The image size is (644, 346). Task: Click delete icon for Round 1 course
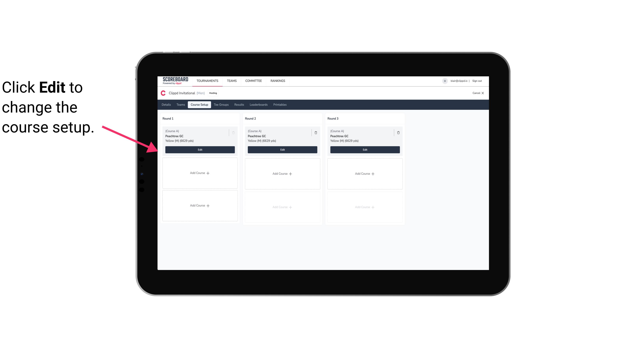point(234,132)
